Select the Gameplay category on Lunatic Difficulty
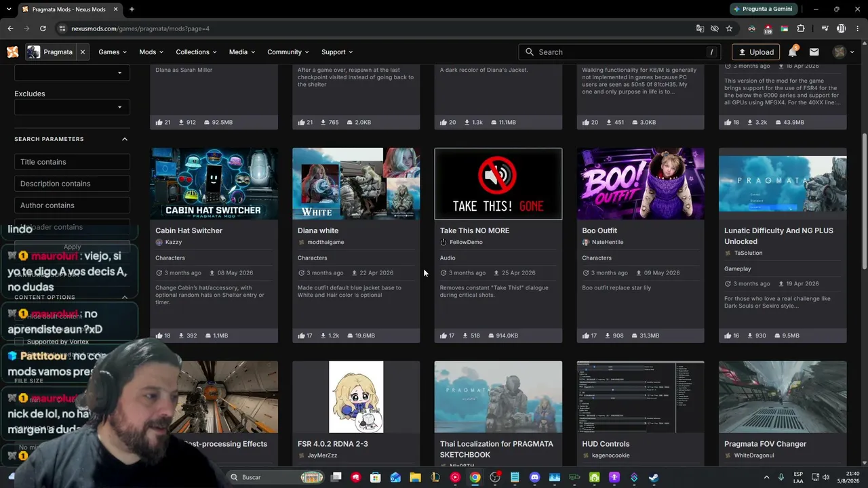The width and height of the screenshot is (868, 488). click(x=738, y=268)
